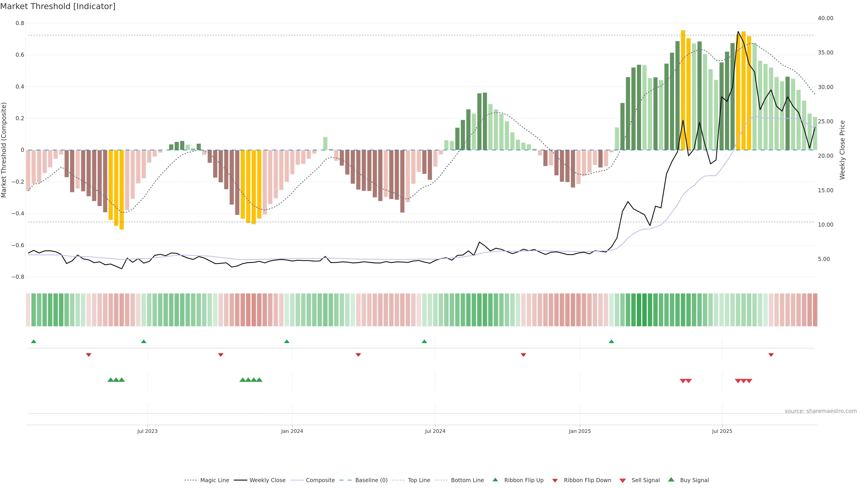Click the Ribbon Flip Up legend triangle icon
This screenshot has height=488, width=868.
click(x=495, y=480)
